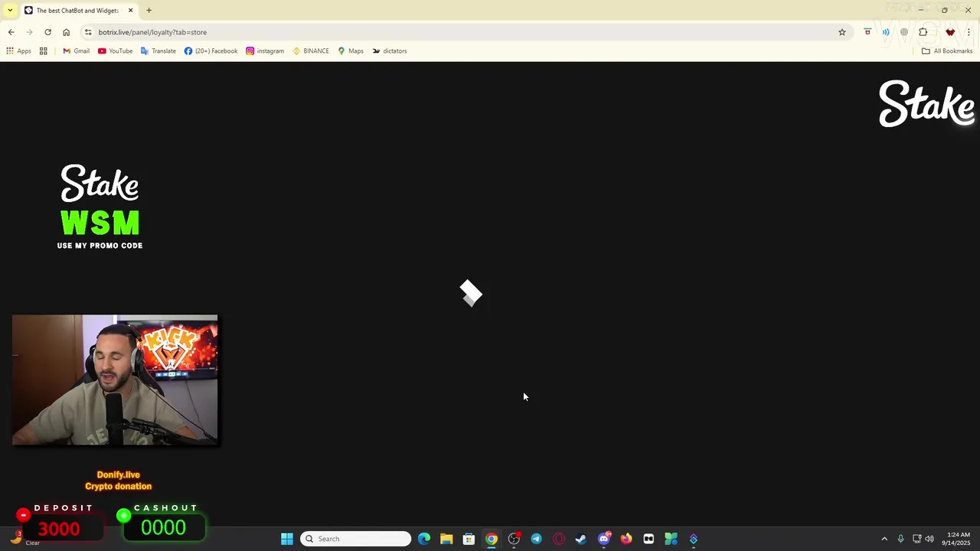980x551 pixels.
Task: Click the red shield extension icon
Action: [x=867, y=32]
